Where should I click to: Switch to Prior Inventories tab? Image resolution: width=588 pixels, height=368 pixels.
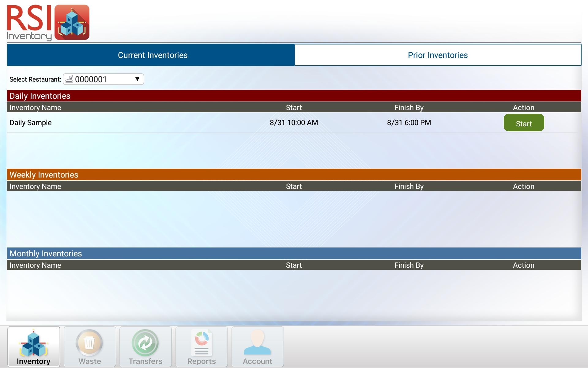438,55
